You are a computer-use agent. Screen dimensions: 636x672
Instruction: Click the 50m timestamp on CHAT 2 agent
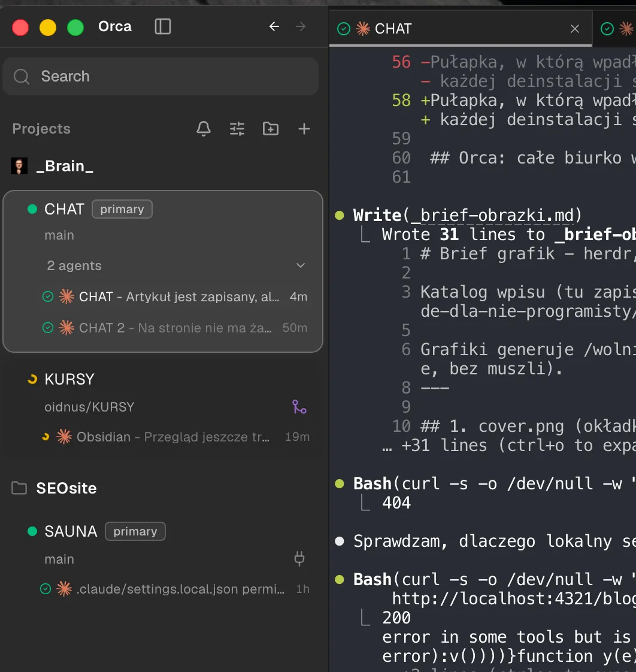pos(295,328)
